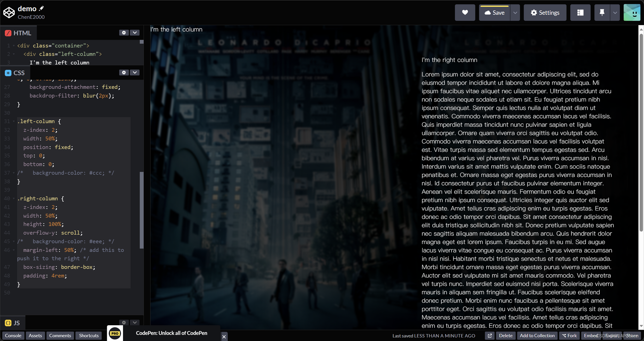Open the Comments panel
The height and width of the screenshot is (341, 644).
coord(60,336)
